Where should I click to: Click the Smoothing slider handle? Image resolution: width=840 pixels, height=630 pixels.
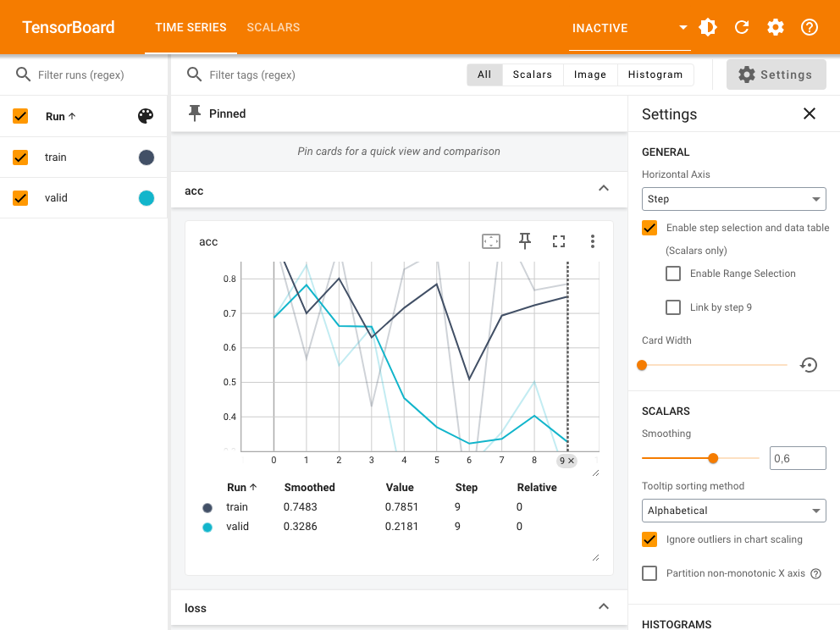713,458
